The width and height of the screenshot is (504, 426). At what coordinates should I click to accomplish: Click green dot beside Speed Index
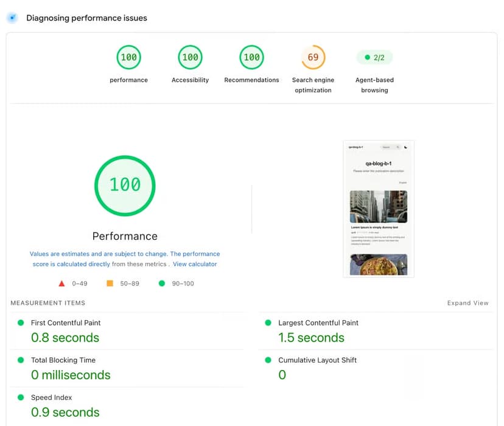21,397
